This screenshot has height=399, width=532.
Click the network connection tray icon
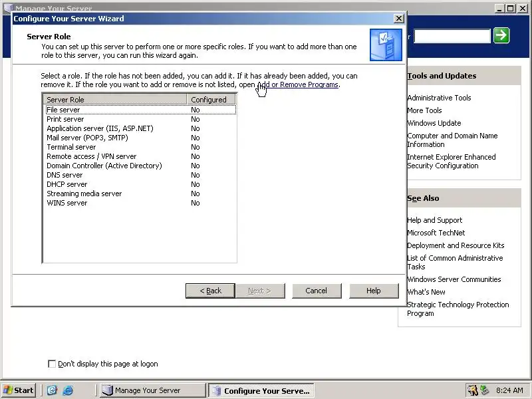[x=485, y=390]
